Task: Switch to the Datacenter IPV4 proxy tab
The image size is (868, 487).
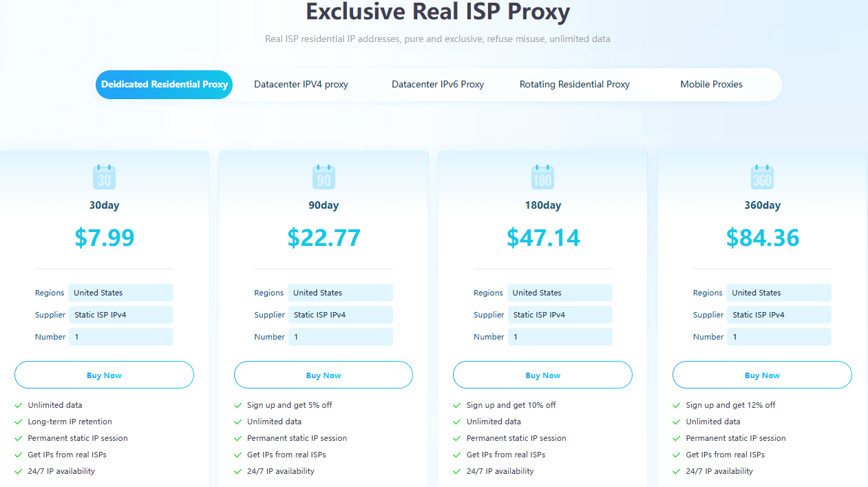Action: [301, 85]
